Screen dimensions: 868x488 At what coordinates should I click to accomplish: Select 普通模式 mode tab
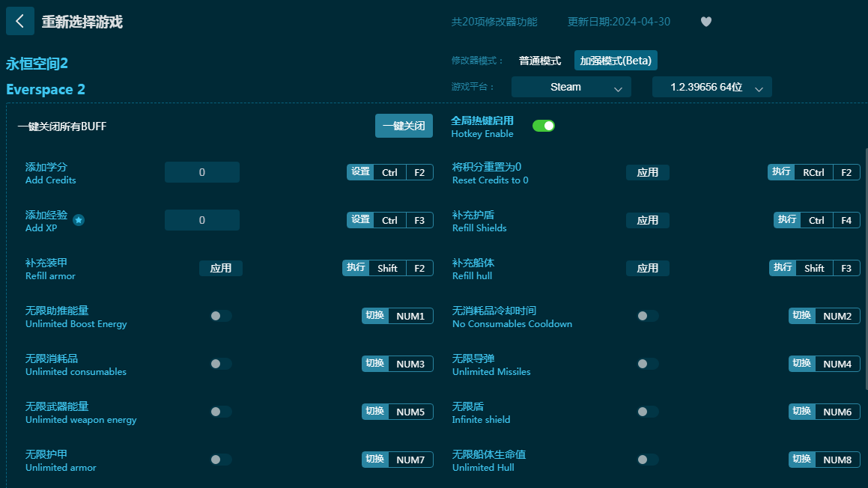(x=540, y=61)
